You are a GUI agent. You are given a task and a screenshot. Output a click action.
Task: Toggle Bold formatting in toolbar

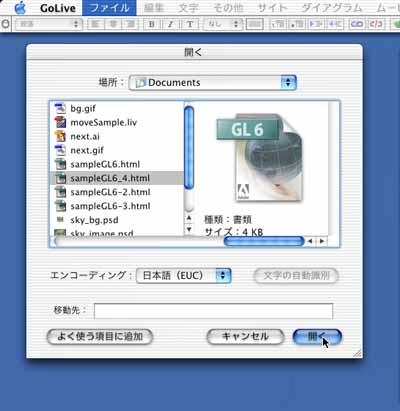pos(152,24)
